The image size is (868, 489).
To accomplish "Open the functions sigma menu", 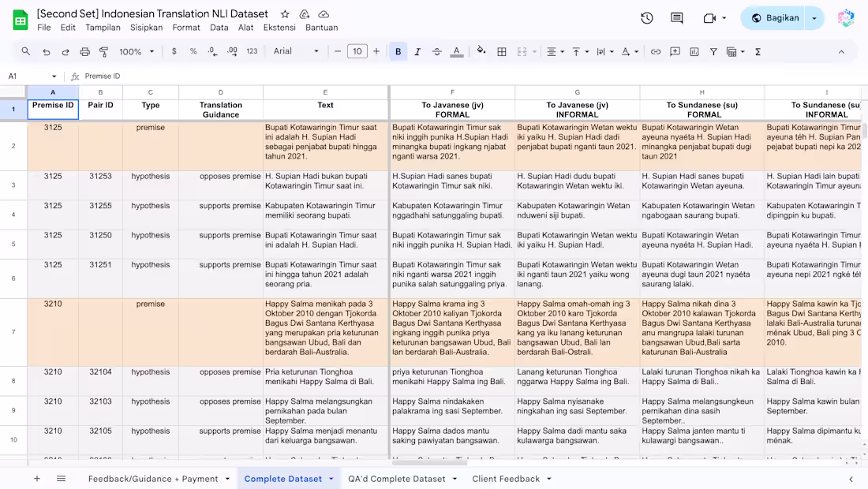I will pyautogui.click(x=758, y=51).
